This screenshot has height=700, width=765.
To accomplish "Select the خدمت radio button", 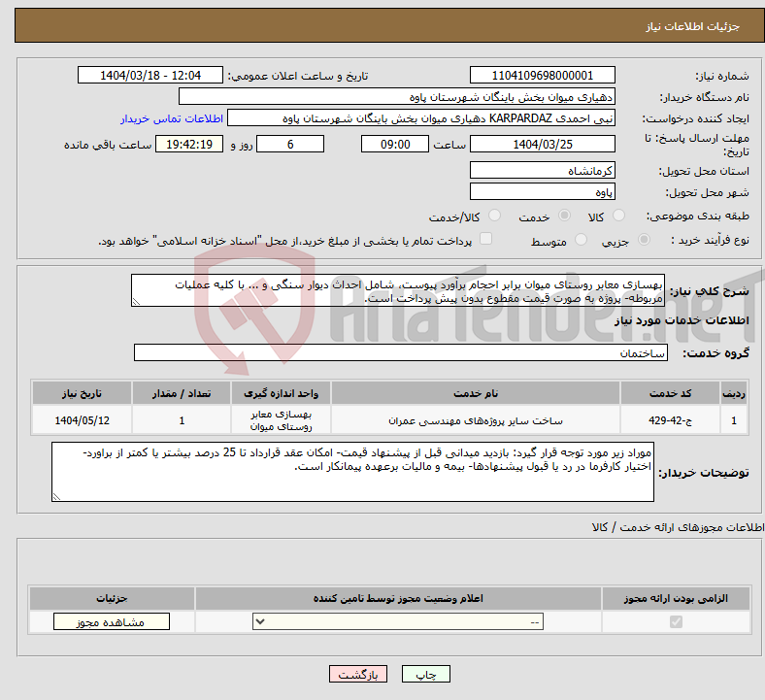I will 564,216.
